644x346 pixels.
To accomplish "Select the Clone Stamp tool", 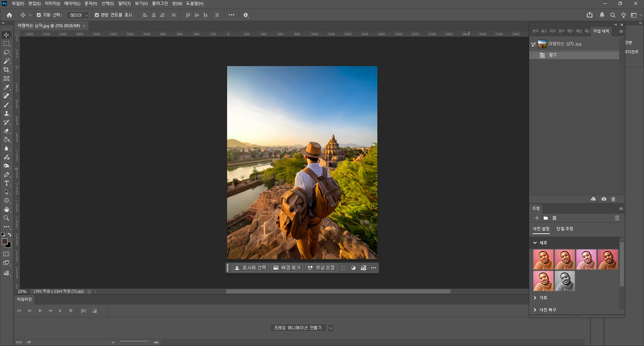I will [6, 113].
